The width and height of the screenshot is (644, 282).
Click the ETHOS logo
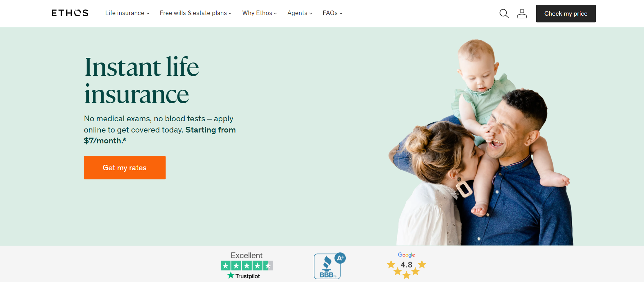coord(70,13)
